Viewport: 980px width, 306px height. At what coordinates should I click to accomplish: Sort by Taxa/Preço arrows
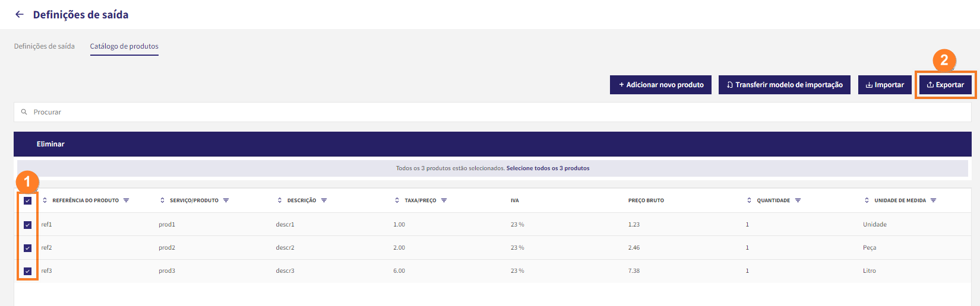coord(397,200)
